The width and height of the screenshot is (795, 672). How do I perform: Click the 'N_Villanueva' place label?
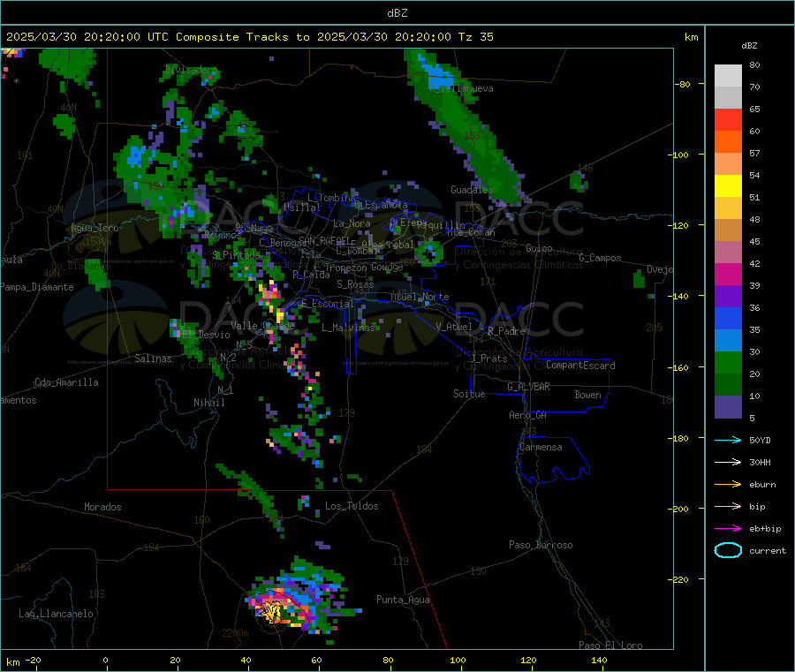[x=461, y=88]
